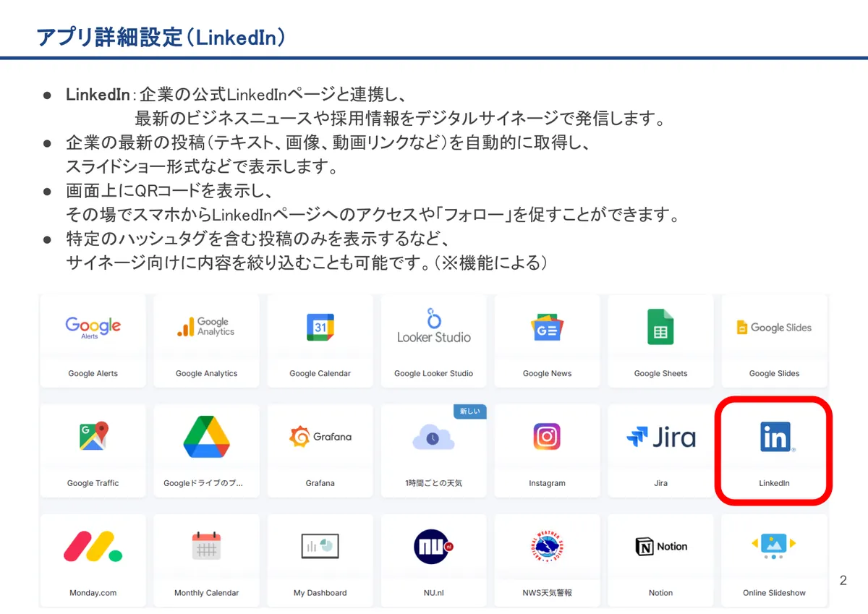
Task: Select the Instagram icon
Action: tap(547, 436)
